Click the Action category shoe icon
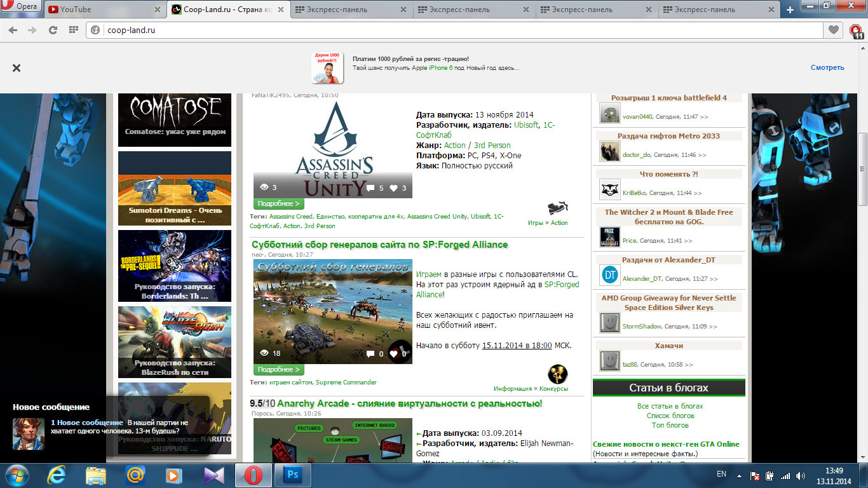 tap(558, 208)
